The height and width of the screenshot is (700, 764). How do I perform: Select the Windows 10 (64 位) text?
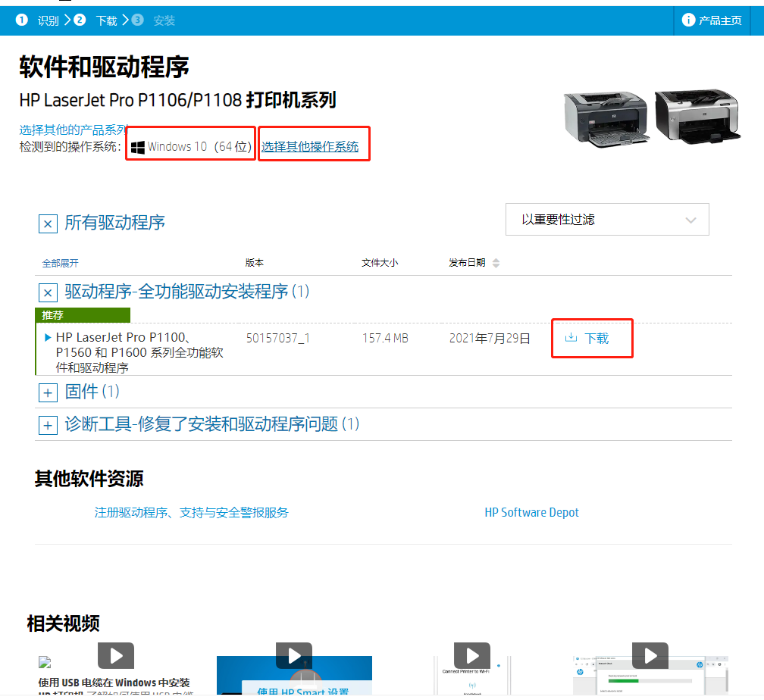tap(199, 147)
